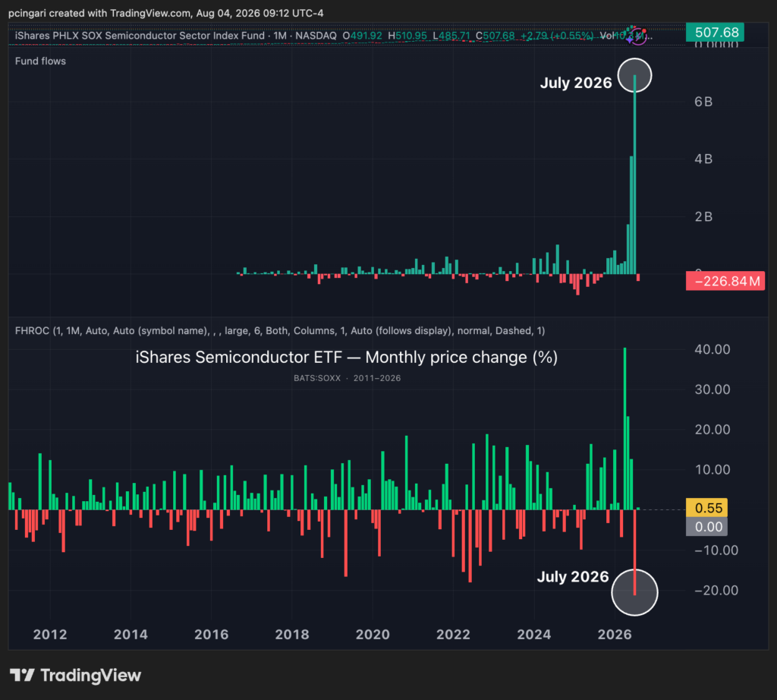Click the 2020 year on time axis
This screenshot has width=777, height=700.
(373, 635)
